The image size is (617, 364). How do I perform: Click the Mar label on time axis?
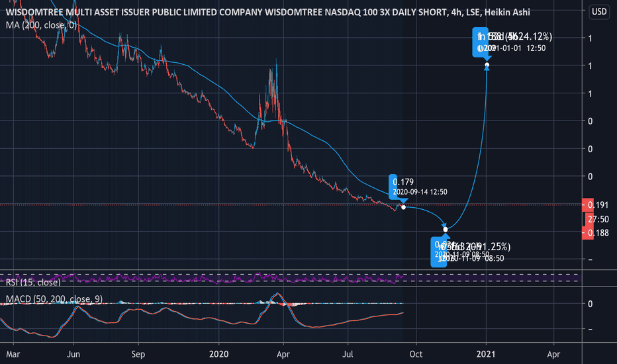click(x=13, y=354)
